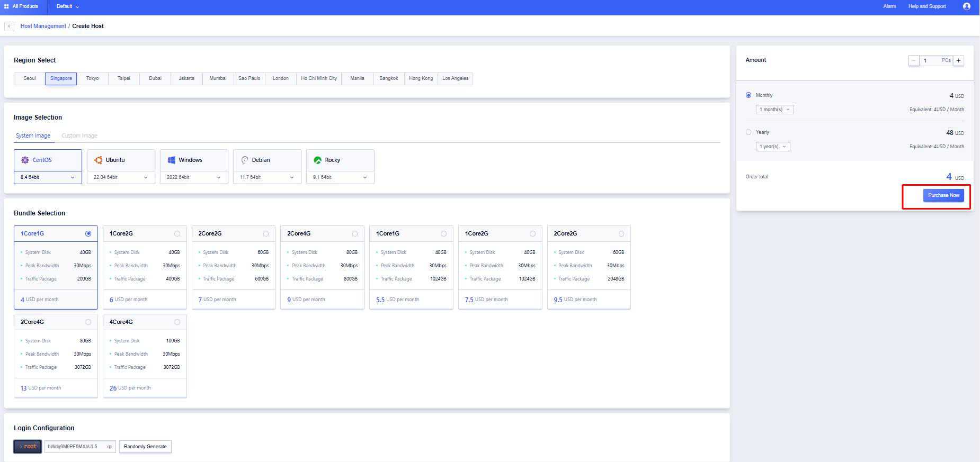The width and height of the screenshot is (980, 462).
Task: Select the 4Core4G 26 USD bundle radio
Action: tap(177, 322)
